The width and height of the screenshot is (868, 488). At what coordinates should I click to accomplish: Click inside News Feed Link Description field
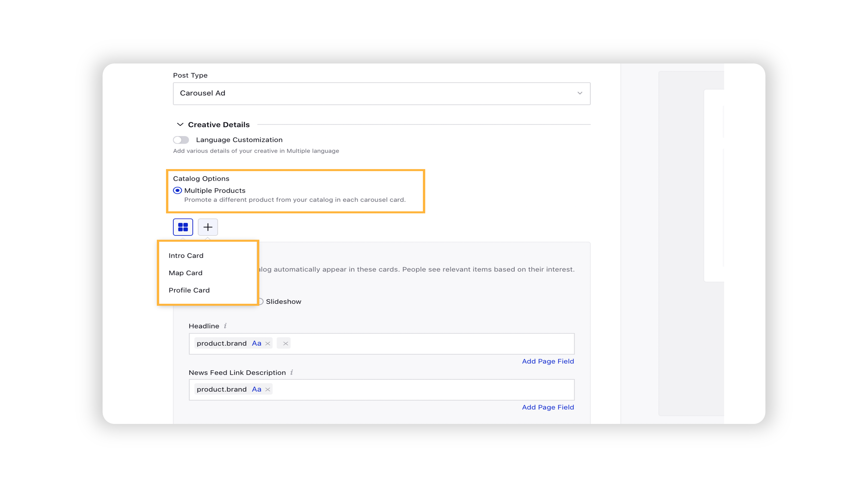point(382,390)
